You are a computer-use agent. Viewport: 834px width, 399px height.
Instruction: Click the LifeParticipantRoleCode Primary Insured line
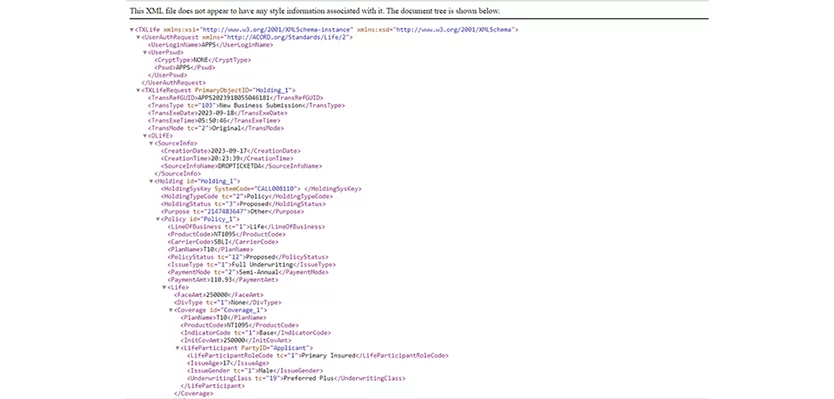click(x=318, y=355)
